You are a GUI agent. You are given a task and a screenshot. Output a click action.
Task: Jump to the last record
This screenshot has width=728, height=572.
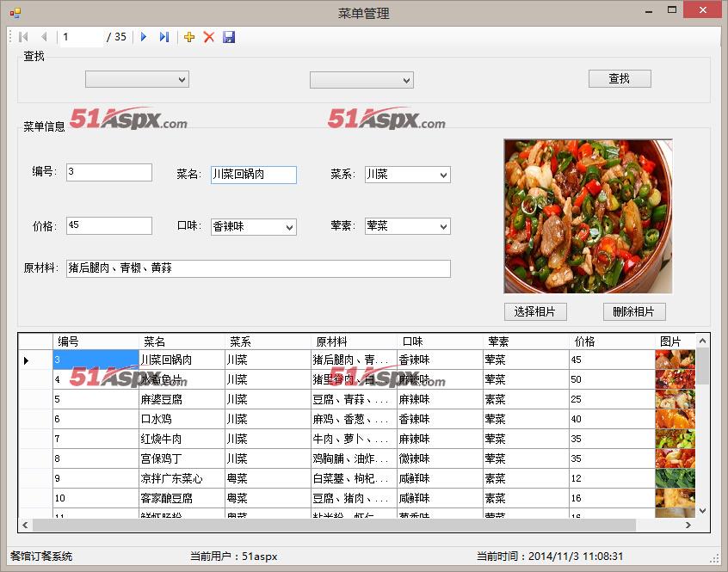click(x=163, y=37)
